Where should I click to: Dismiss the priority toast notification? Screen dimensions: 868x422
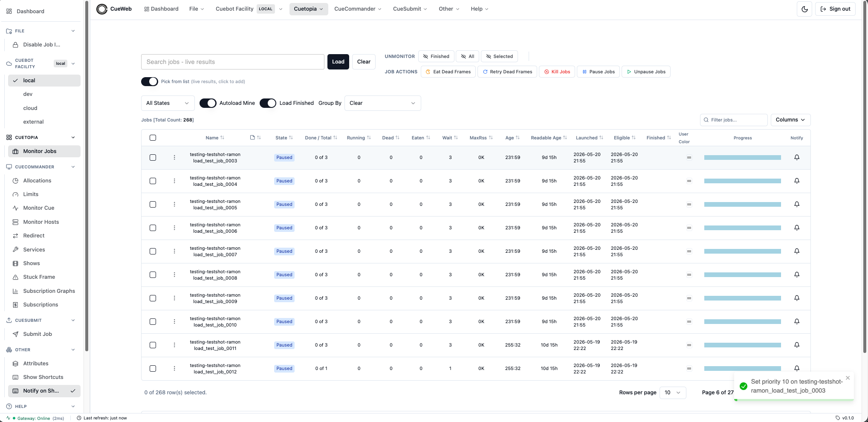point(848,378)
